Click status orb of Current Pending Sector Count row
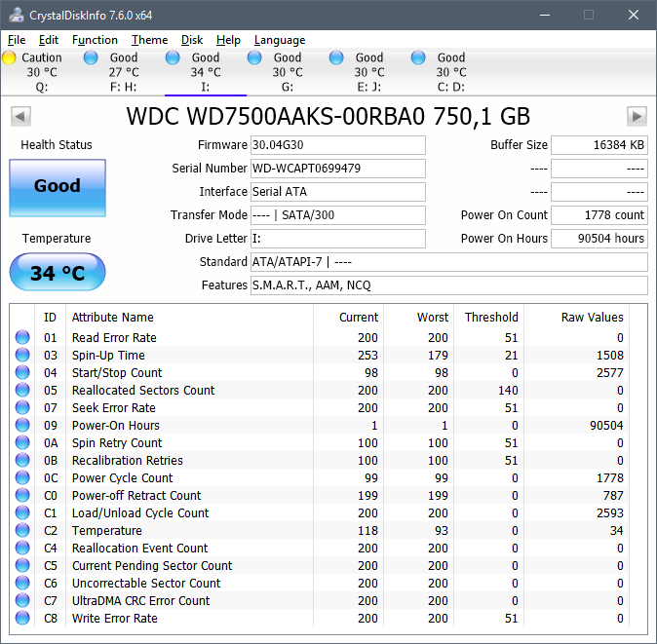657x644 pixels. (22, 566)
